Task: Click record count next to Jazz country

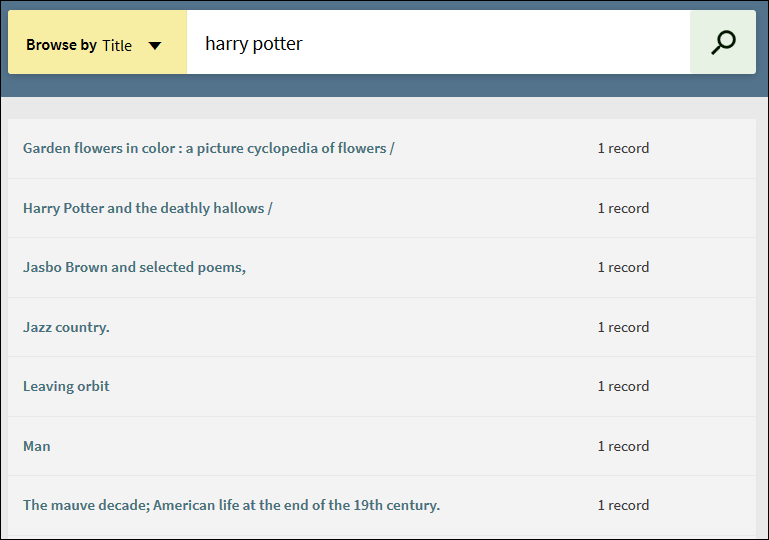Action: point(623,327)
